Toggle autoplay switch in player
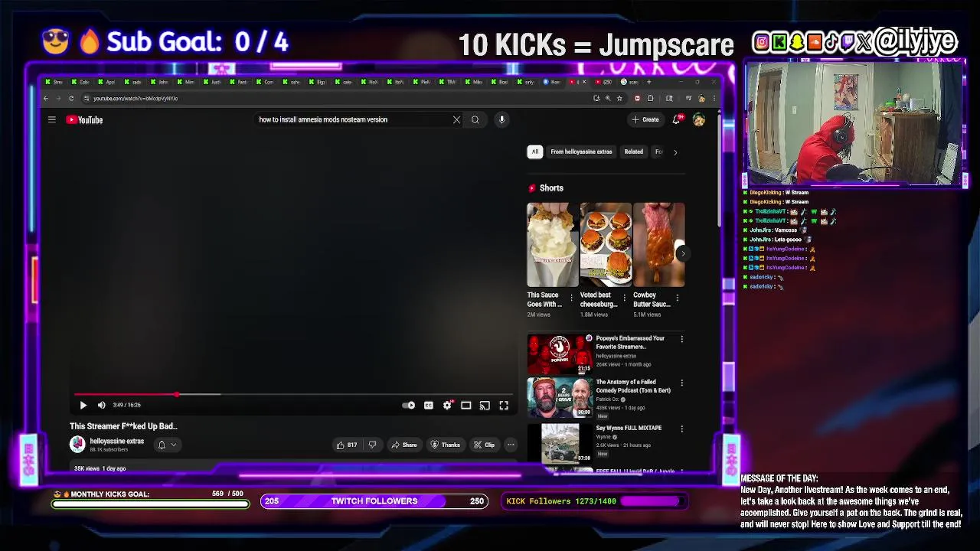The image size is (980, 551). [x=409, y=406]
